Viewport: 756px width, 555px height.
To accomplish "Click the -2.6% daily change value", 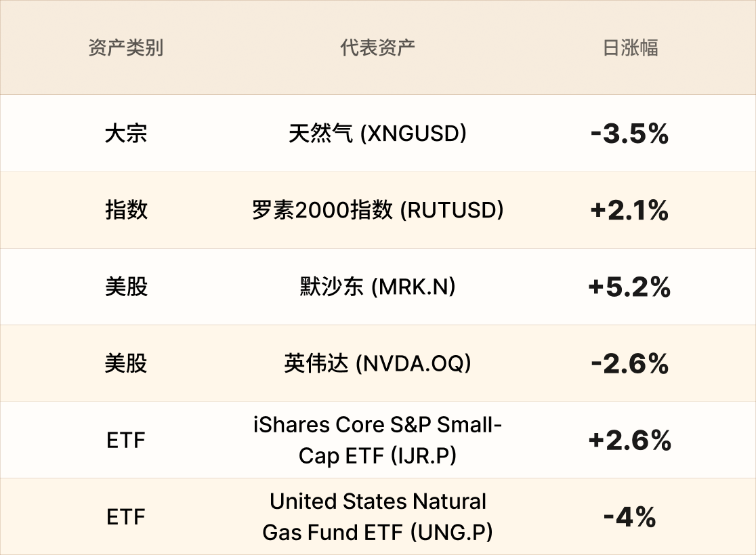I will click(629, 365).
